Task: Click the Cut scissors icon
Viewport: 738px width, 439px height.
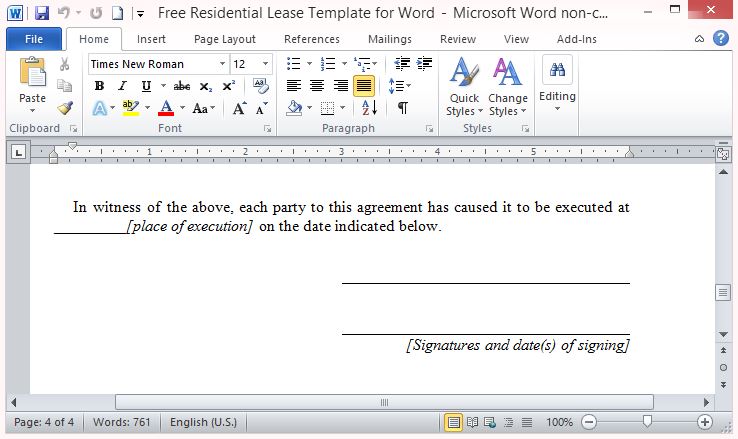Action: click(64, 64)
